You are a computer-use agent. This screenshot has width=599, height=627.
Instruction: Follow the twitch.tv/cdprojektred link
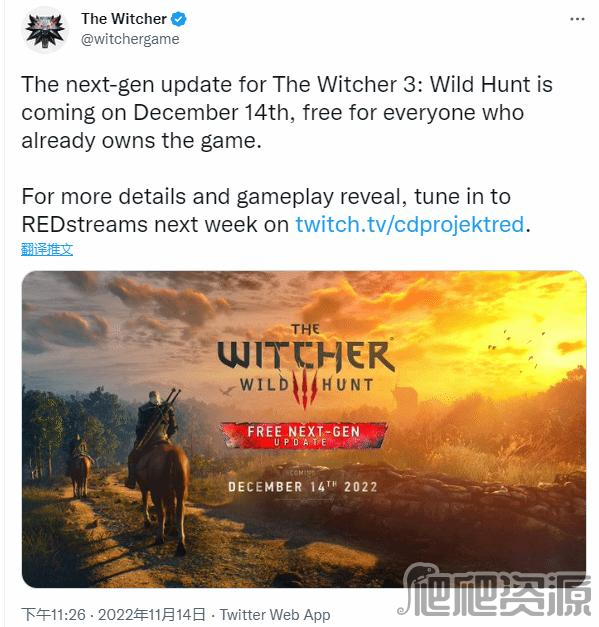(409, 224)
